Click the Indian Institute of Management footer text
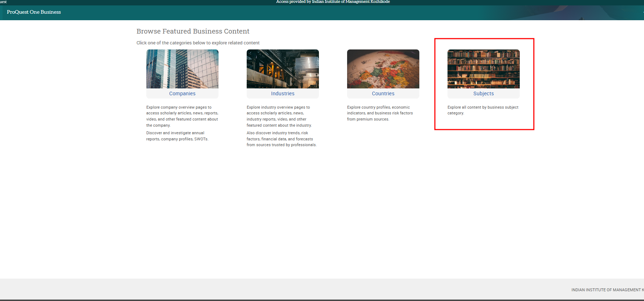 606,290
